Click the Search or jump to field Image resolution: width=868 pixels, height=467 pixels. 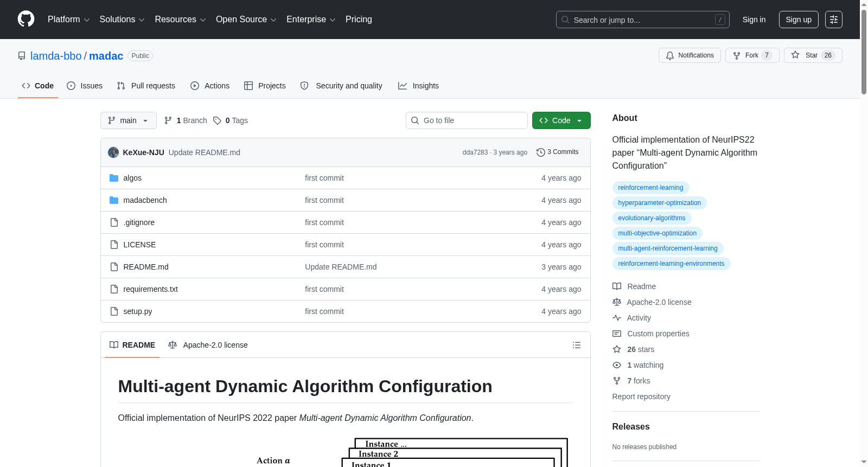643,20
